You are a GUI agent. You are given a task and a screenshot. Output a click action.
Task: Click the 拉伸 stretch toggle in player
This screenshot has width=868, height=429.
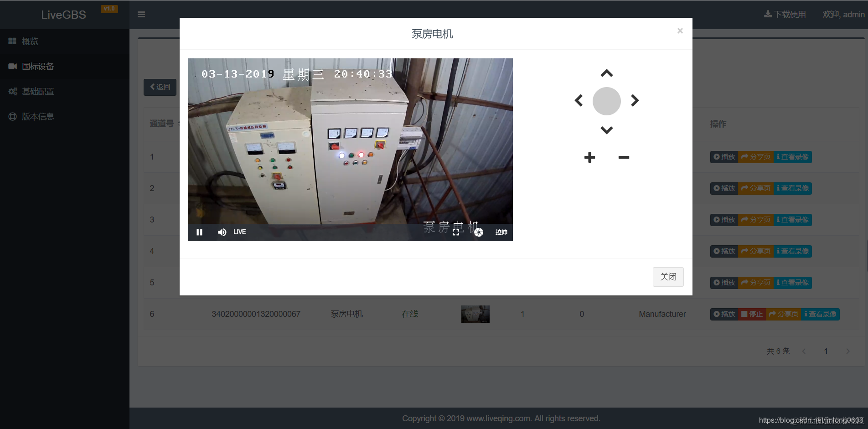pyautogui.click(x=501, y=232)
